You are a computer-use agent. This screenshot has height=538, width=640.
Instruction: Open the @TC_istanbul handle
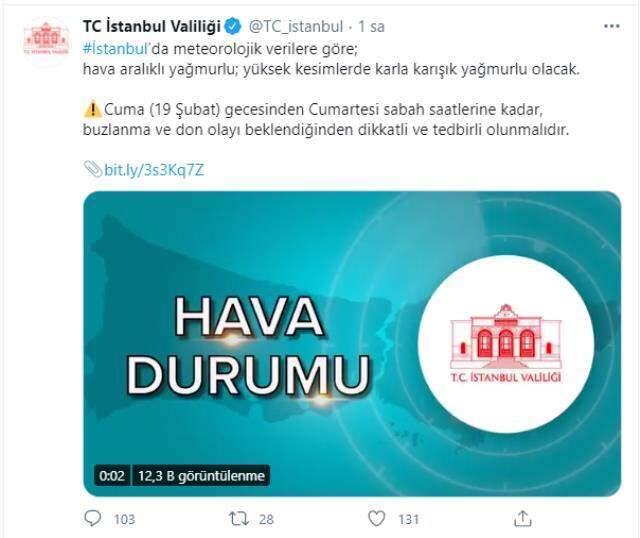[296, 27]
